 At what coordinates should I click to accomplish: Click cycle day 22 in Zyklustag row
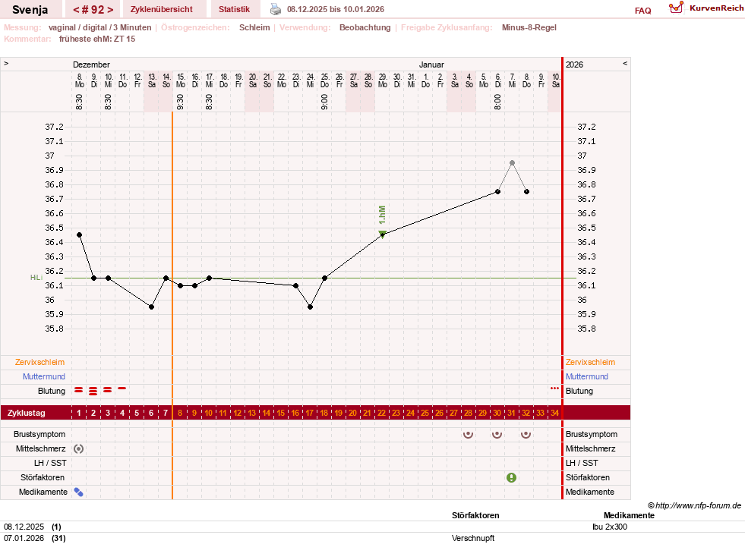coord(381,413)
